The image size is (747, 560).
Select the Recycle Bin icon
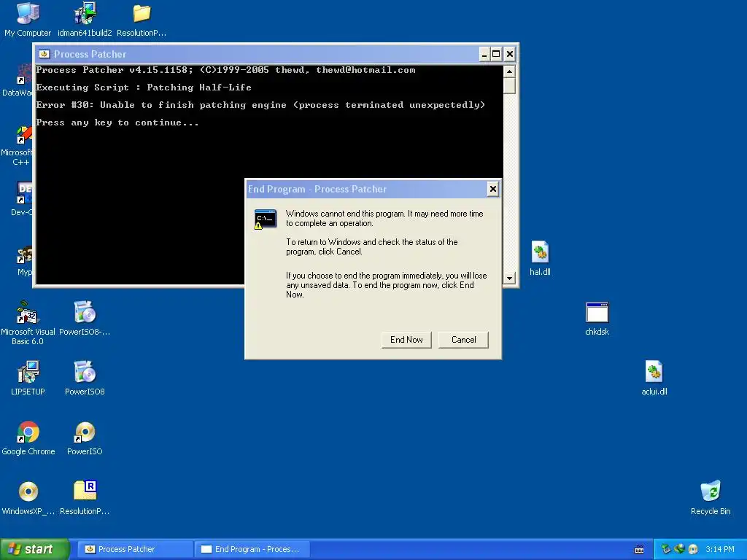[711, 497]
